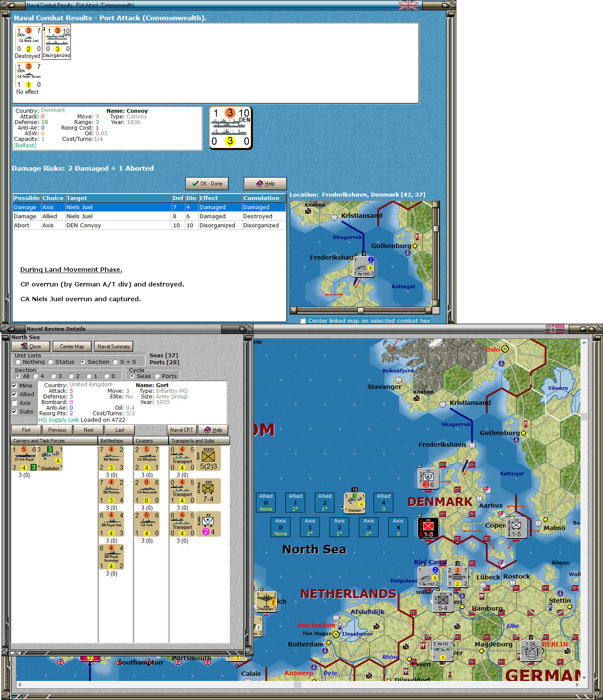Click the Axis 0 None sea box
603x700 pixels.
point(281,527)
